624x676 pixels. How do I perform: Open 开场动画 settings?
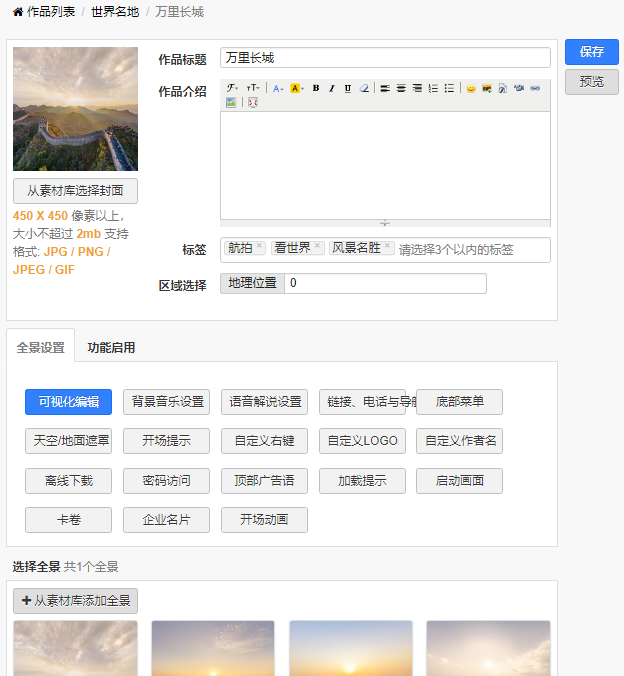(264, 520)
